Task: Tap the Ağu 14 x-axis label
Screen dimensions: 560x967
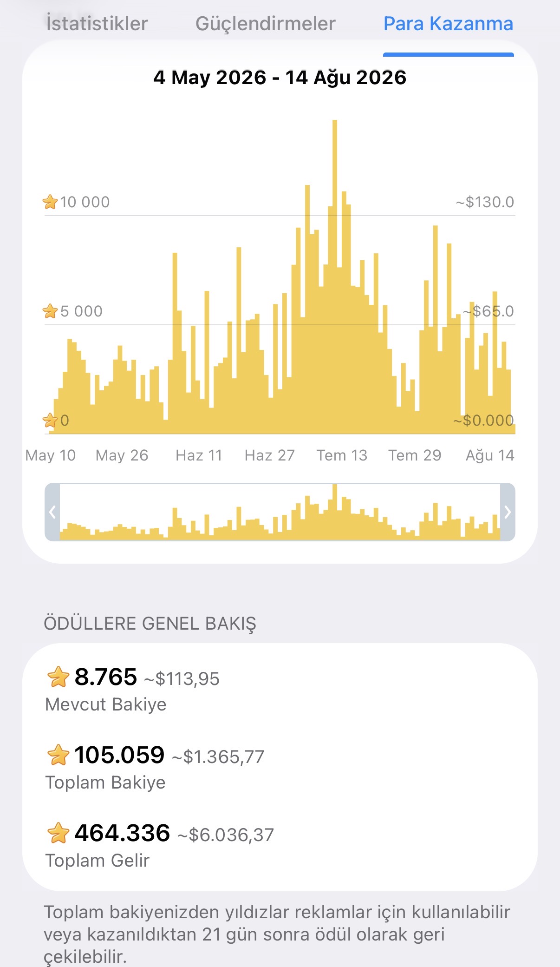Action: click(x=490, y=455)
